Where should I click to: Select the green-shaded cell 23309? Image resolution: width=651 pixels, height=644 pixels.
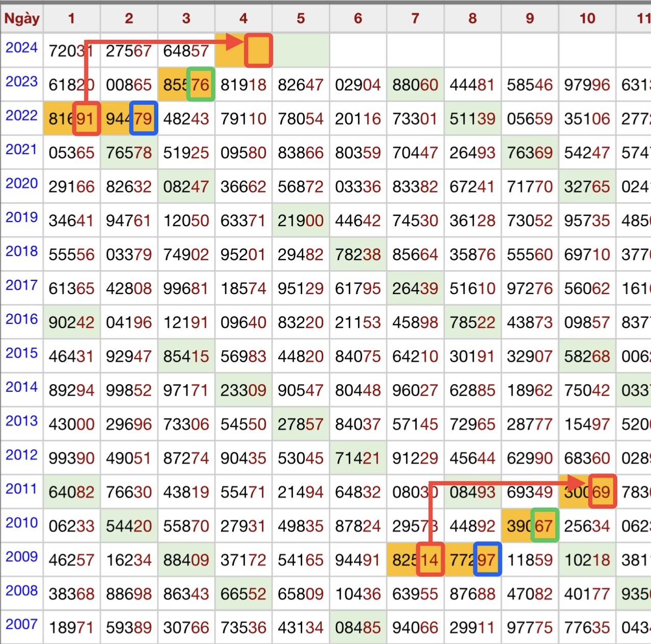[x=244, y=390]
